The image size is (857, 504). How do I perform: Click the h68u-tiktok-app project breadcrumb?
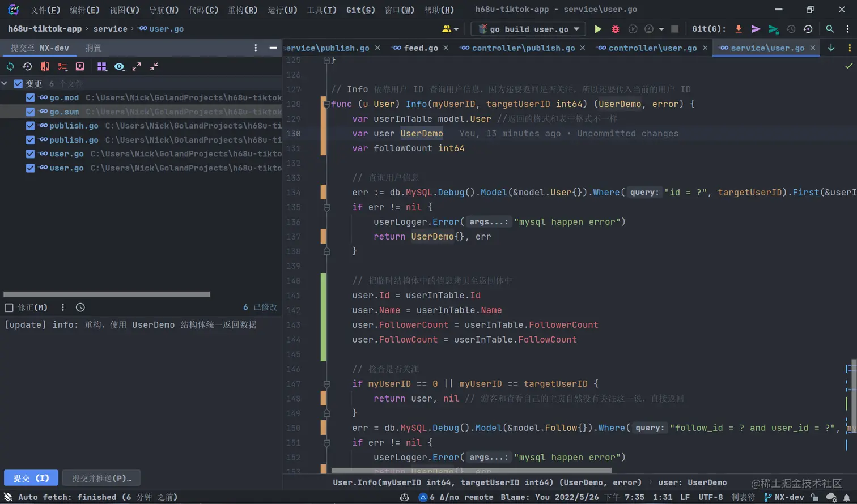tap(45, 29)
